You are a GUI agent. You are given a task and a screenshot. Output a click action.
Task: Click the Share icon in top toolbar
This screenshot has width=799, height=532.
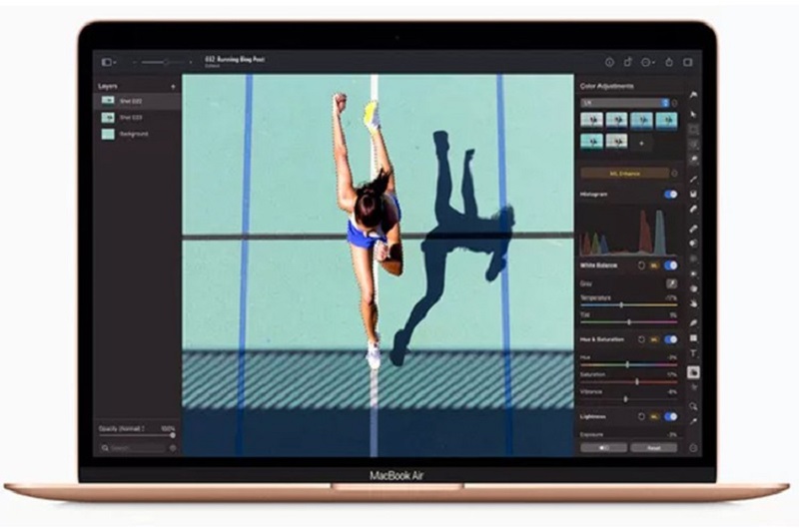coord(669,62)
